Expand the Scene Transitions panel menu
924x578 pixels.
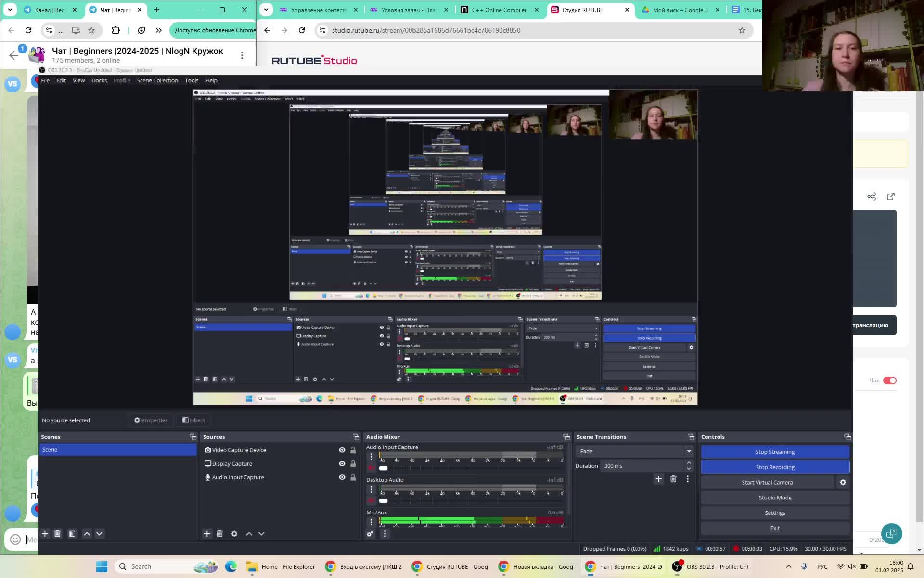click(x=690, y=437)
